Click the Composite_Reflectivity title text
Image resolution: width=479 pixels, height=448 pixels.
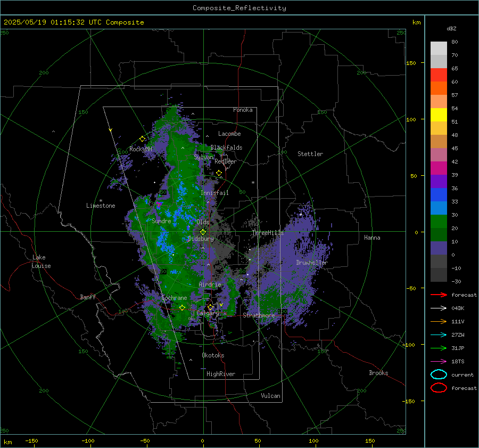point(239,8)
